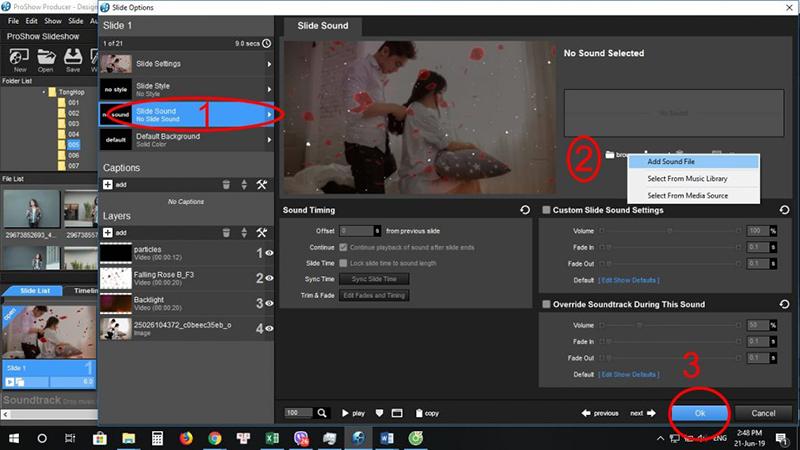The width and height of the screenshot is (800, 450).
Task: Toggle visibility of Falling Rose B_F3 layer
Action: (x=269, y=278)
